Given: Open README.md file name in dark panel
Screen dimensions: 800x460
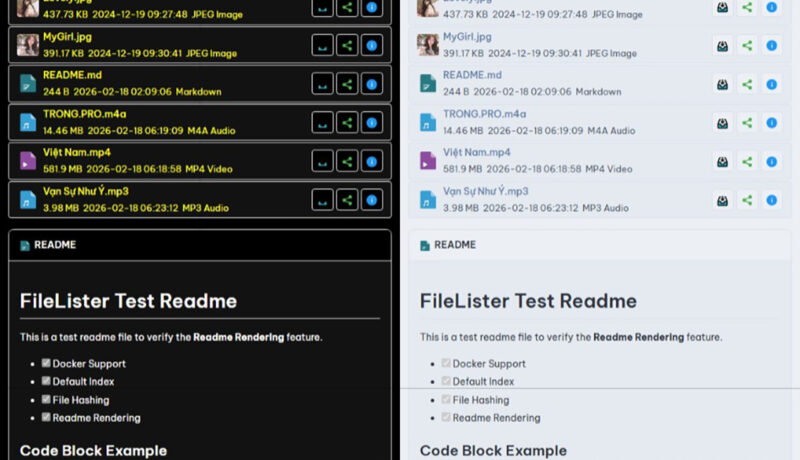Looking at the screenshot, I should (72, 75).
